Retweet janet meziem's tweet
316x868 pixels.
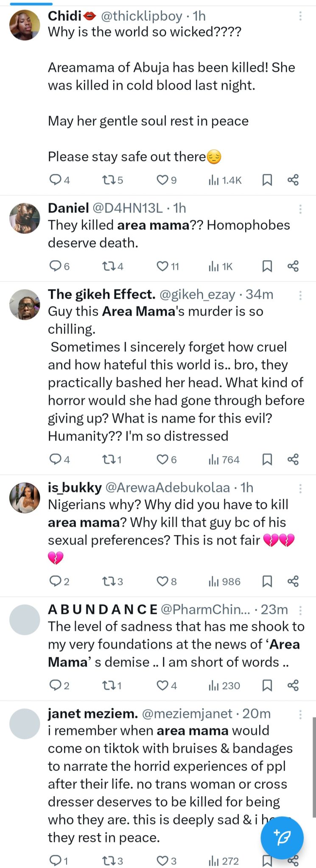[x=108, y=861]
